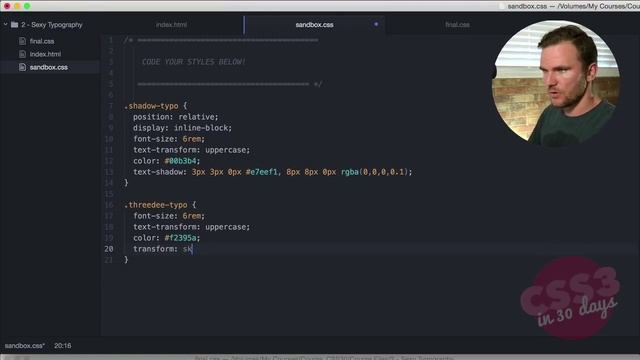The width and height of the screenshot is (640, 360).
Task: Click the 'display: inline-block;' line
Action: (182, 128)
